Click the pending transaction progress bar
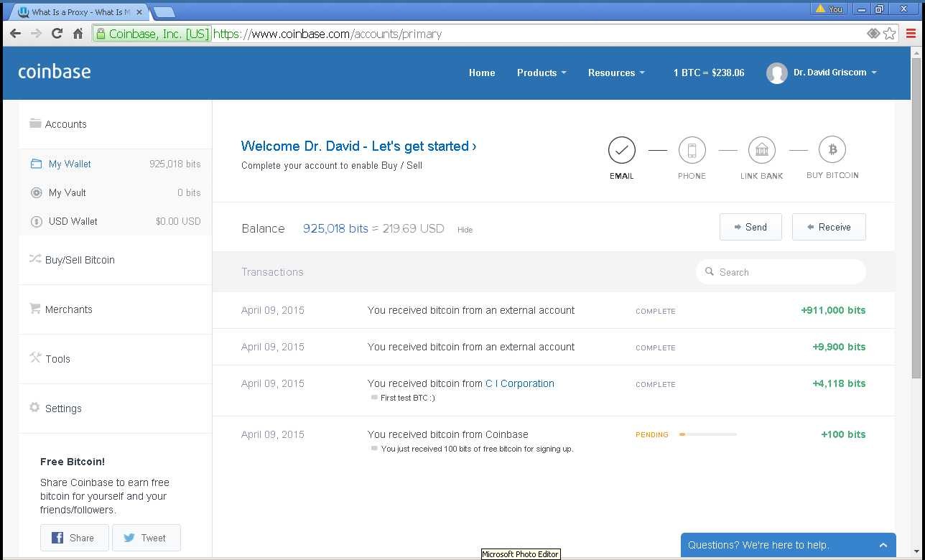The image size is (925, 560). coord(708,434)
